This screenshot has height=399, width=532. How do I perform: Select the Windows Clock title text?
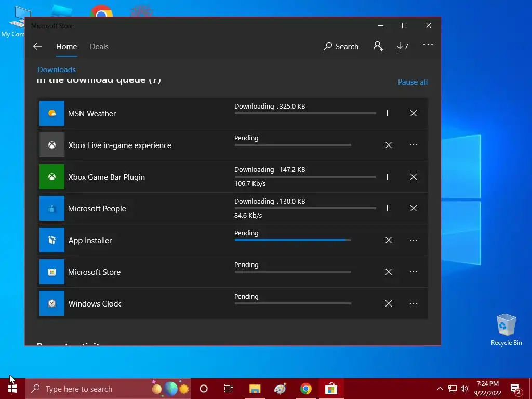point(95,303)
